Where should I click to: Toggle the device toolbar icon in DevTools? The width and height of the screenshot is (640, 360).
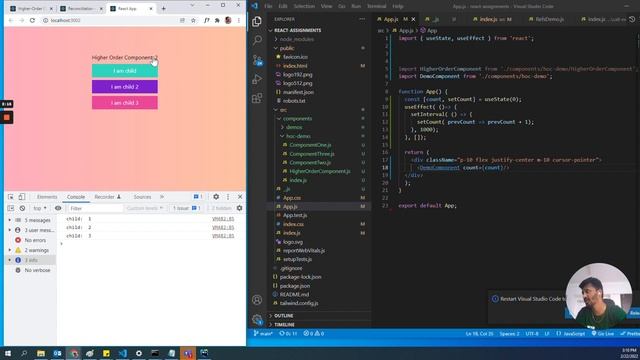22,197
